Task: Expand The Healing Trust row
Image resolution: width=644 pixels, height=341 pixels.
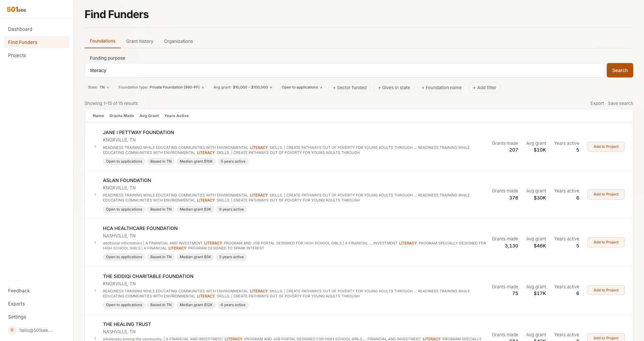Action: (95, 338)
